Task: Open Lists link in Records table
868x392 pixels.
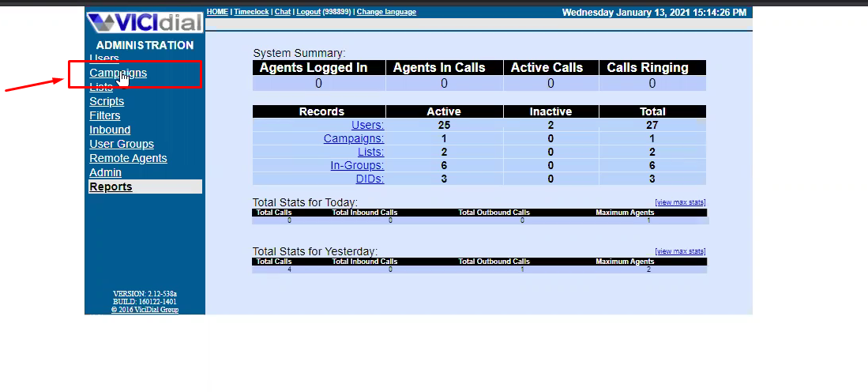Action: (371, 152)
